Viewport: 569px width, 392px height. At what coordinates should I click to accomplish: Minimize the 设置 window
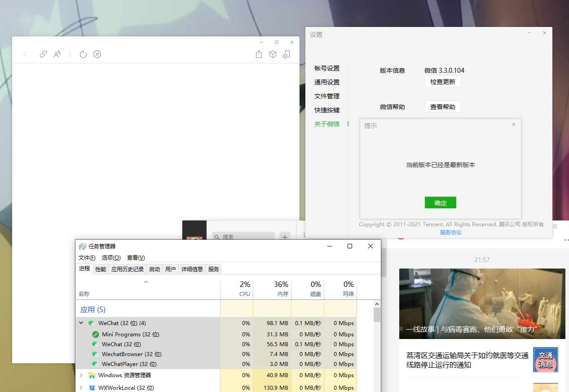click(530, 33)
